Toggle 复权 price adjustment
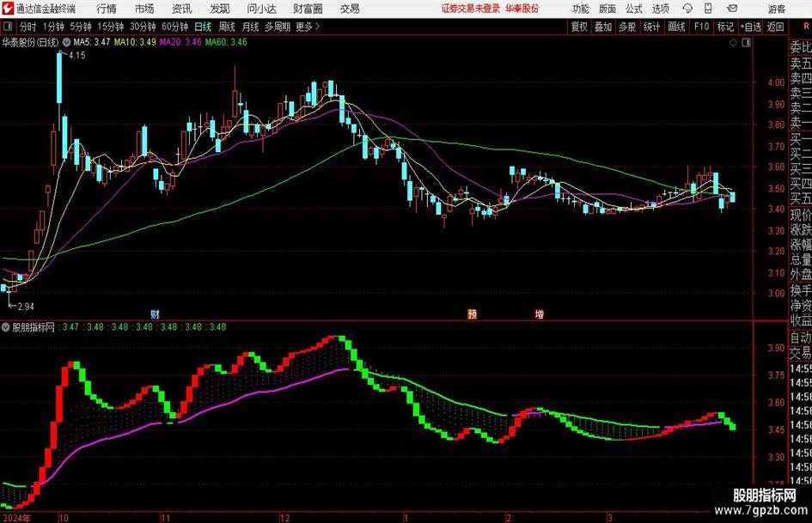 [579, 27]
